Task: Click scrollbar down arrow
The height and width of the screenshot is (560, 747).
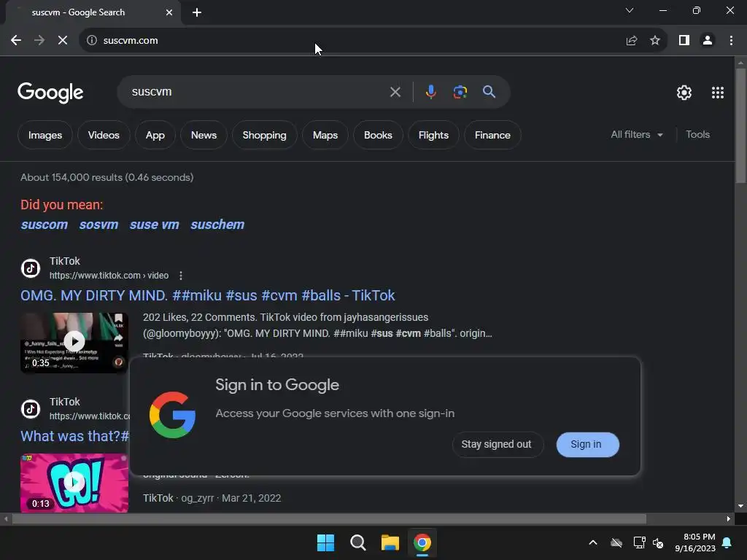Action: pyautogui.click(x=740, y=506)
